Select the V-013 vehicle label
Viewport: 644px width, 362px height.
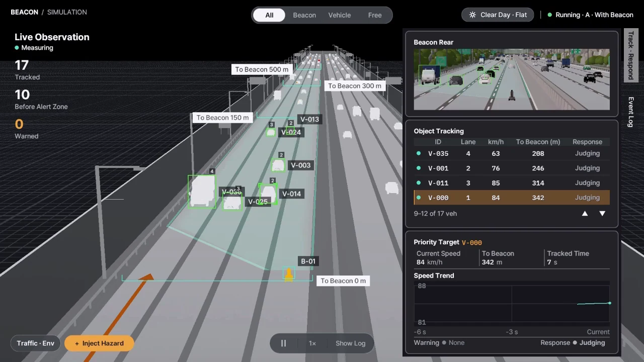[309, 119]
